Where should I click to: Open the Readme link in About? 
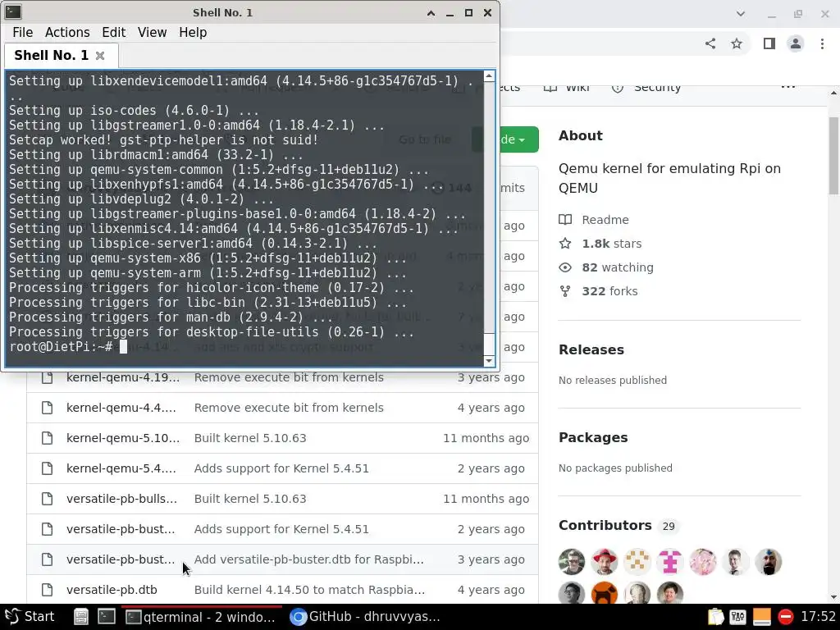605,220
